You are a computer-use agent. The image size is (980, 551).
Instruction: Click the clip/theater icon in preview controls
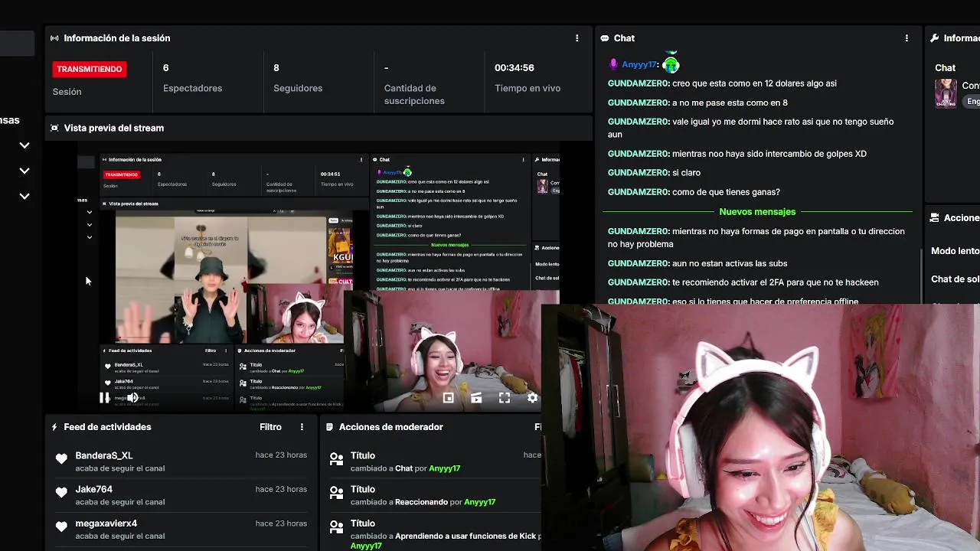tap(476, 398)
